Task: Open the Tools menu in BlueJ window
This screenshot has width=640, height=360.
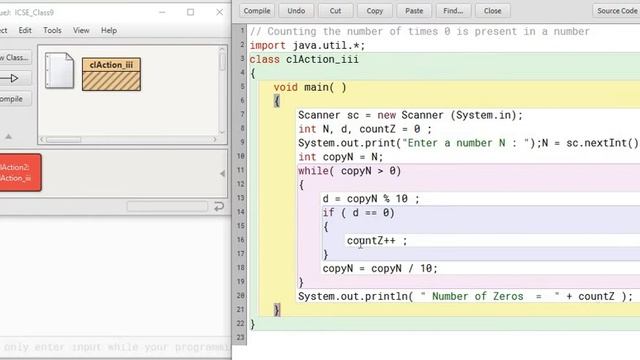Action: 52,30
